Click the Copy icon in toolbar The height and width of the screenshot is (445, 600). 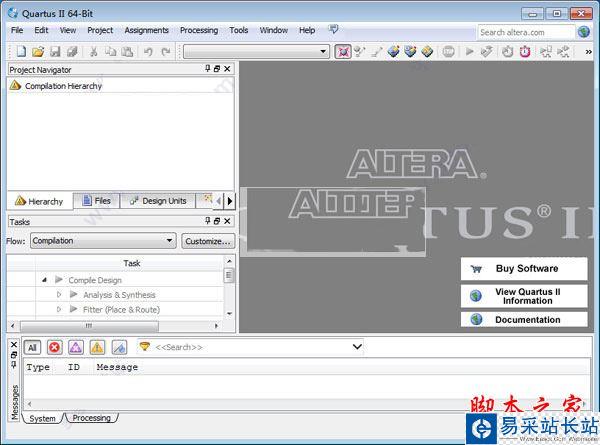[110, 51]
